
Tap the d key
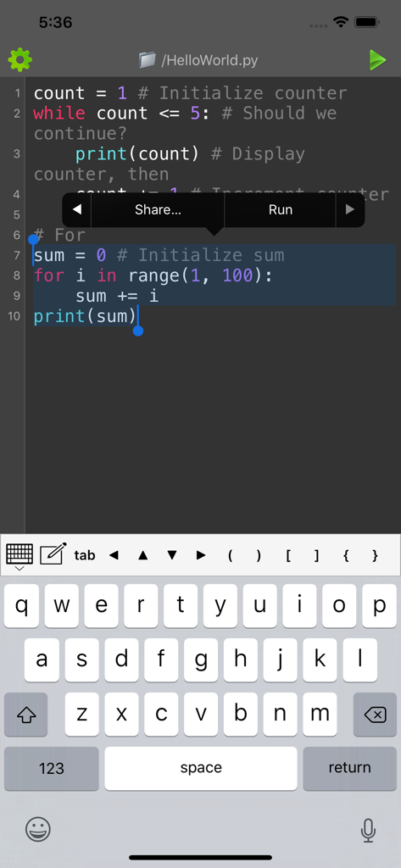point(121,659)
